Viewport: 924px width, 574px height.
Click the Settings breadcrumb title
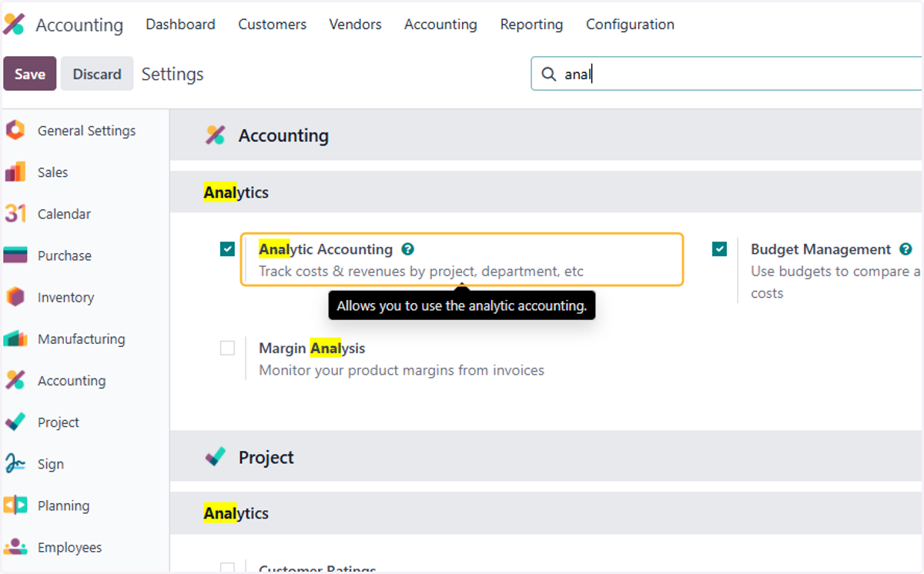(172, 74)
